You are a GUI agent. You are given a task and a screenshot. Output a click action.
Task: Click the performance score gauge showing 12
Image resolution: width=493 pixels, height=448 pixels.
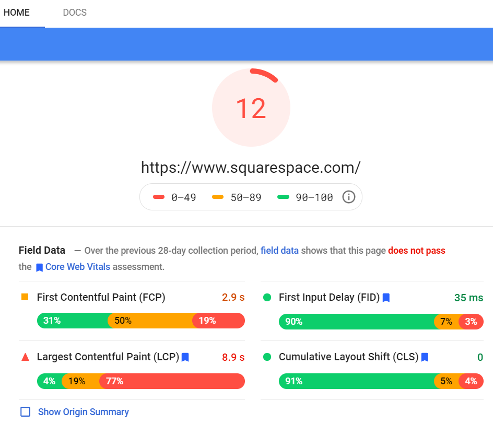(251, 108)
